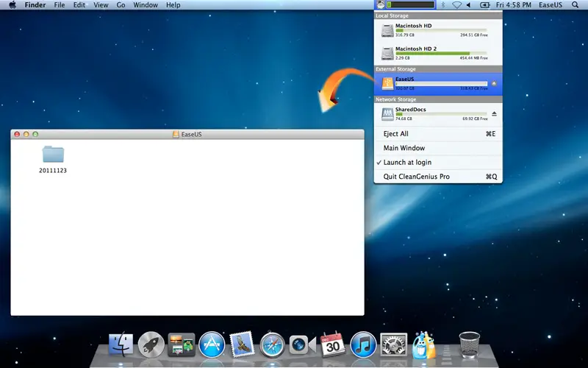Open System Preferences from the Dock
588x368 pixels.
(x=393, y=344)
